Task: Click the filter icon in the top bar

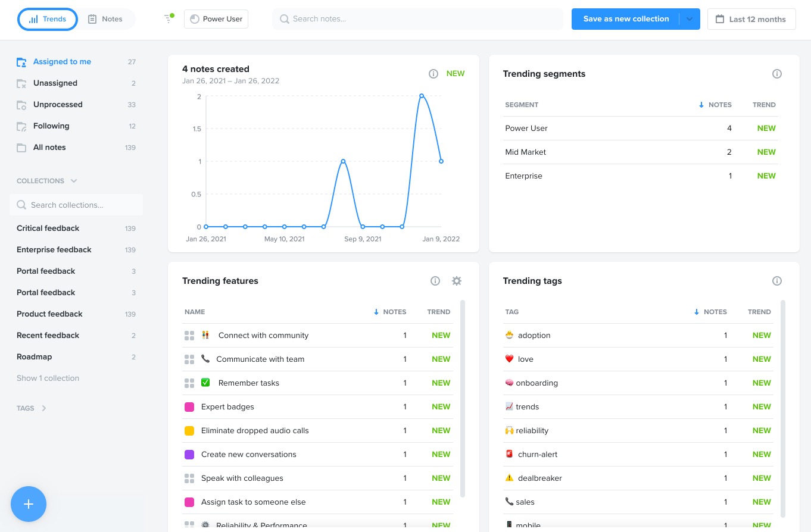Action: (169, 18)
